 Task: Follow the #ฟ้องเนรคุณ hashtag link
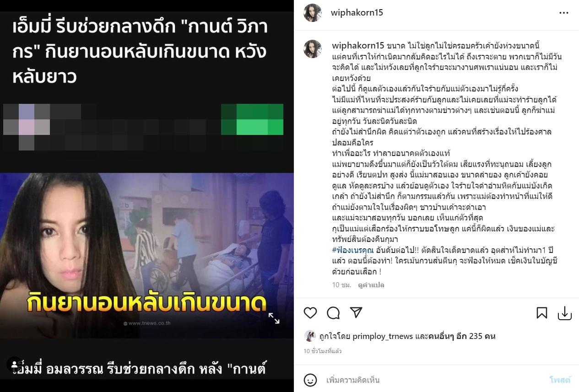pos(353,250)
